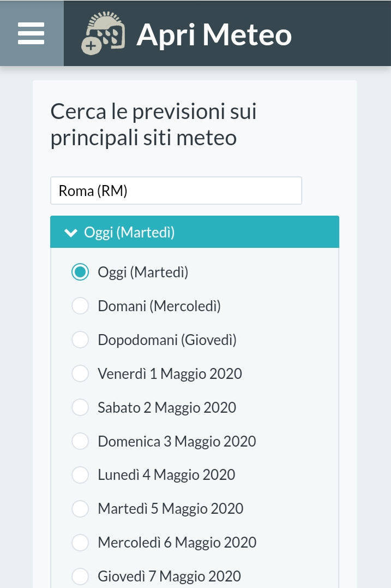Pick Martedì 5 Maggio 2020
The width and height of the screenshot is (391, 588).
pyautogui.click(x=80, y=508)
